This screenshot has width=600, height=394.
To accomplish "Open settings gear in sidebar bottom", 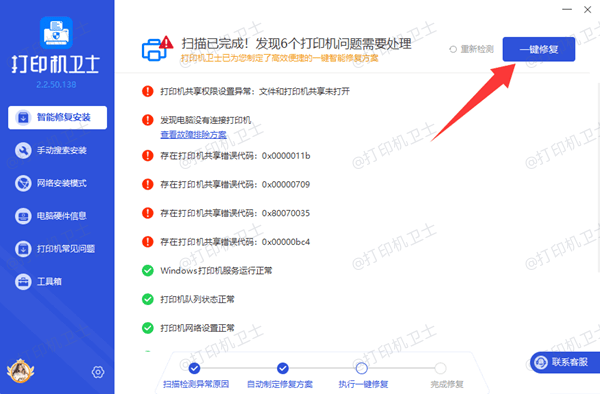I will pyautogui.click(x=98, y=372).
